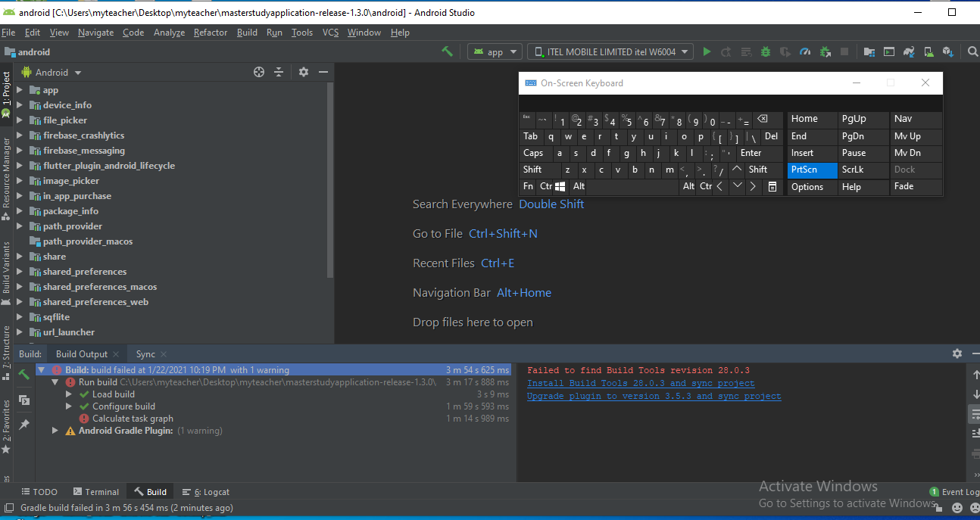Viewport: 980px width, 520px height.
Task: Click Attach Debugger to Android Process icon
Action: (825, 51)
